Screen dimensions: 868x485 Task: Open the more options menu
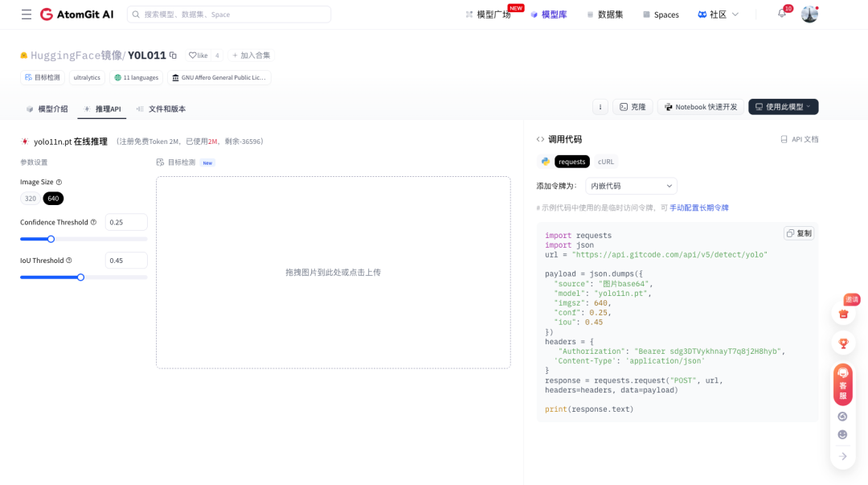600,107
